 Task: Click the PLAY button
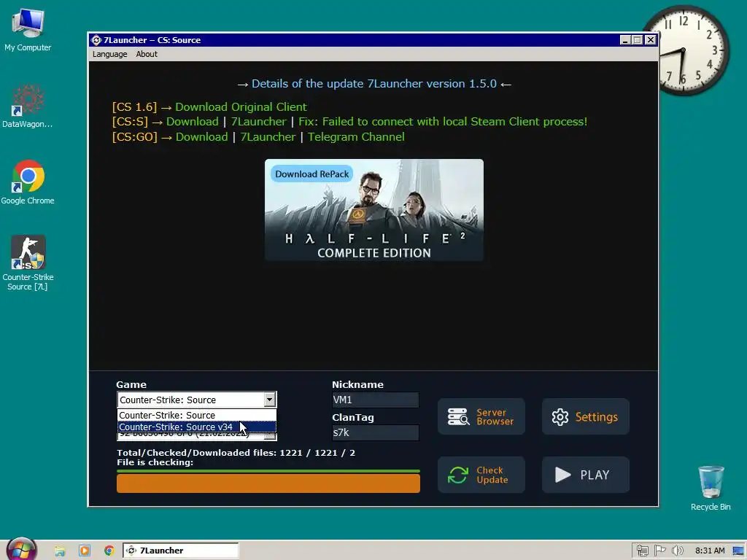586,475
